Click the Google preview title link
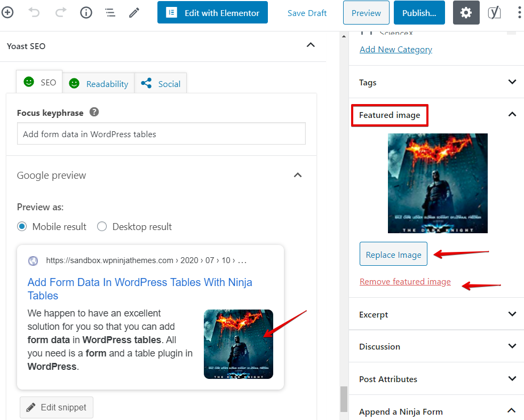Image resolution: width=524 pixels, height=420 pixels. pos(140,289)
